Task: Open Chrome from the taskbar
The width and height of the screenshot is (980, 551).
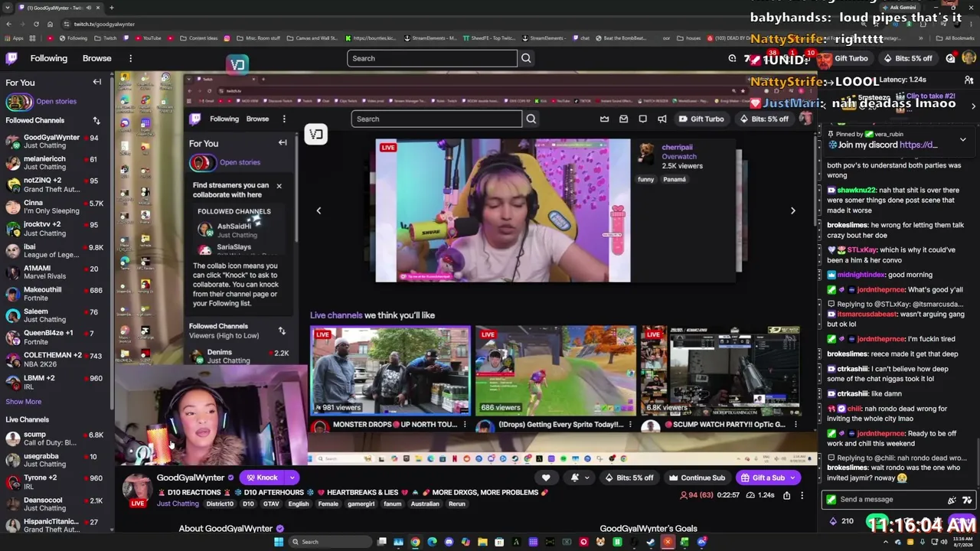Action: (x=415, y=542)
